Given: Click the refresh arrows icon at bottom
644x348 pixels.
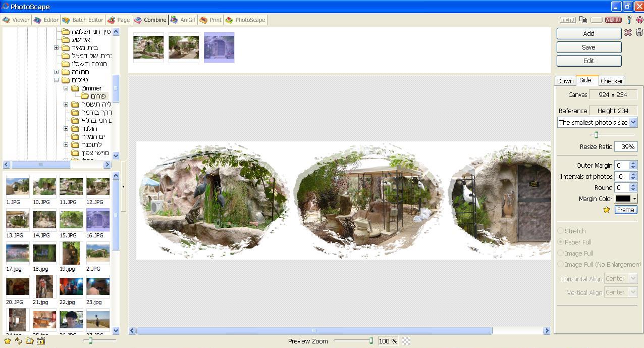Looking at the screenshot, I should click(19, 341).
